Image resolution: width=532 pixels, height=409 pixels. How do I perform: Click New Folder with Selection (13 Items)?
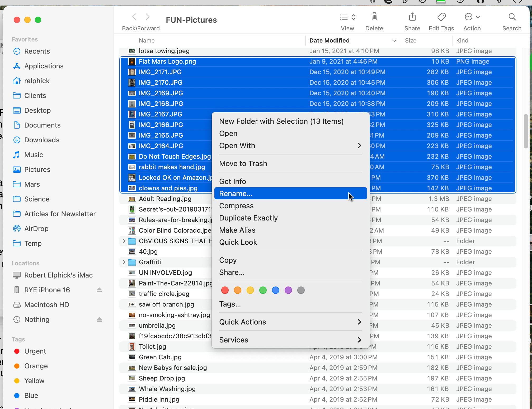(x=281, y=121)
